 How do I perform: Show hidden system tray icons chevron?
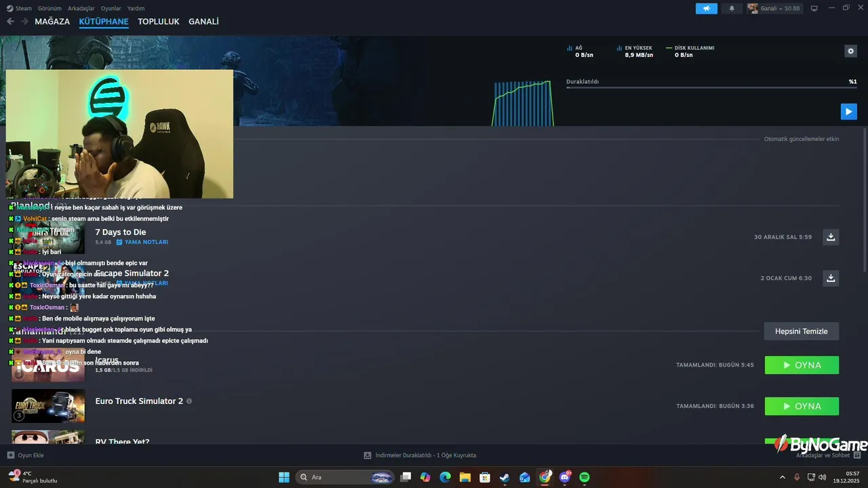coord(782,477)
